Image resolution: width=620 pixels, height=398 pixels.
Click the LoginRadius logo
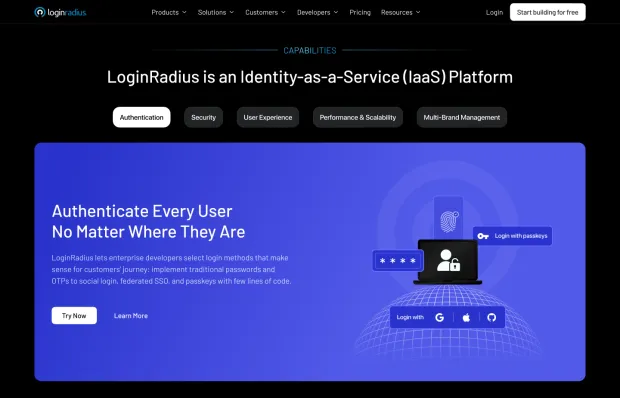tap(60, 12)
